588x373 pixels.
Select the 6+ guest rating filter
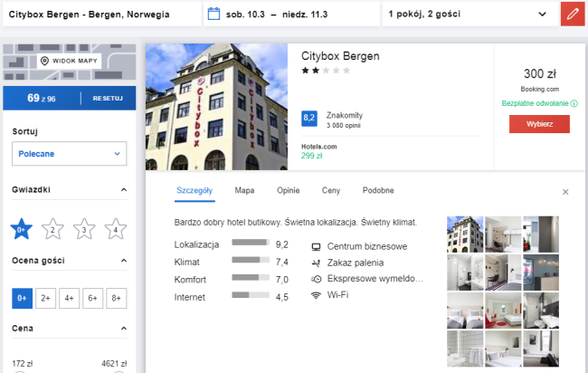coord(92,299)
